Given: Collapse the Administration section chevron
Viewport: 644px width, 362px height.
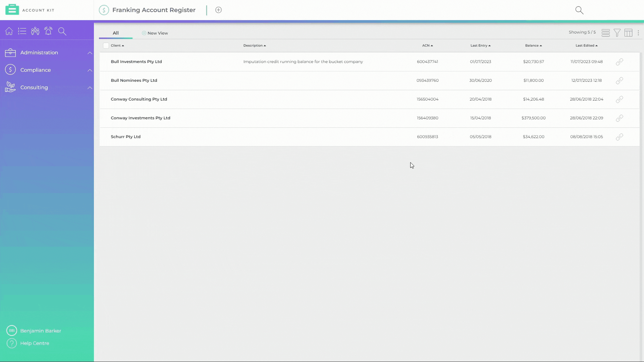Looking at the screenshot, I should tap(90, 53).
